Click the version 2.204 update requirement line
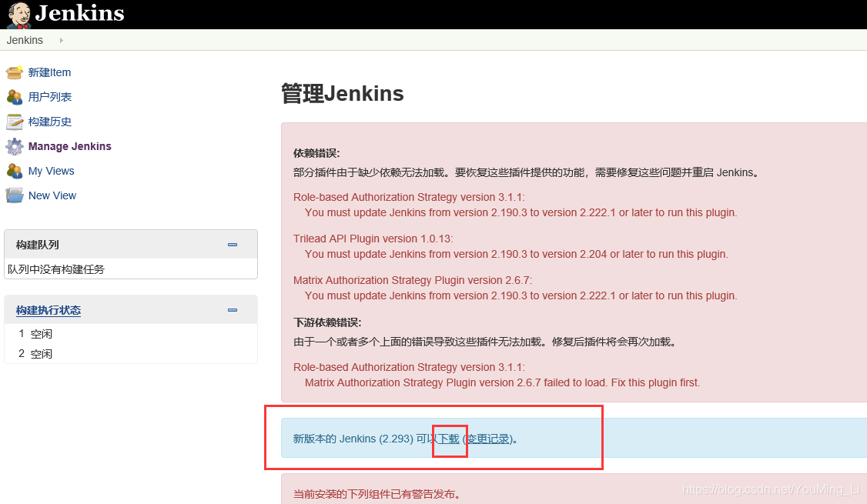Image resolution: width=867 pixels, height=504 pixels. (517, 254)
